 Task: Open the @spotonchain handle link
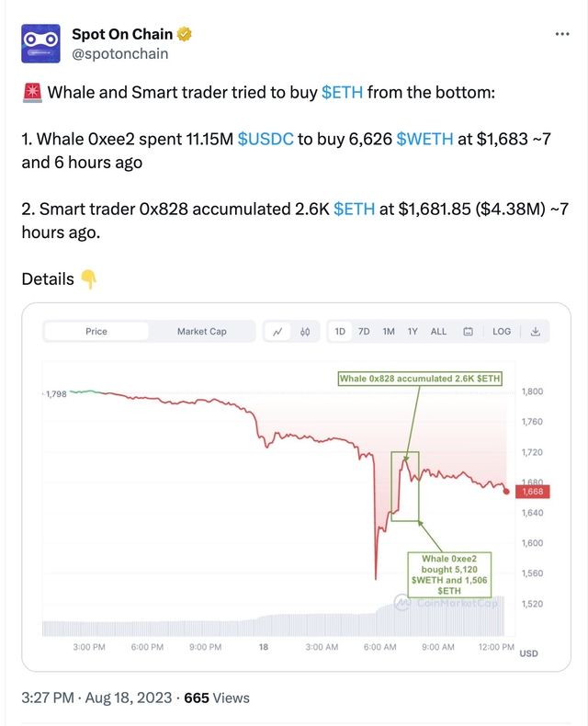[119, 54]
